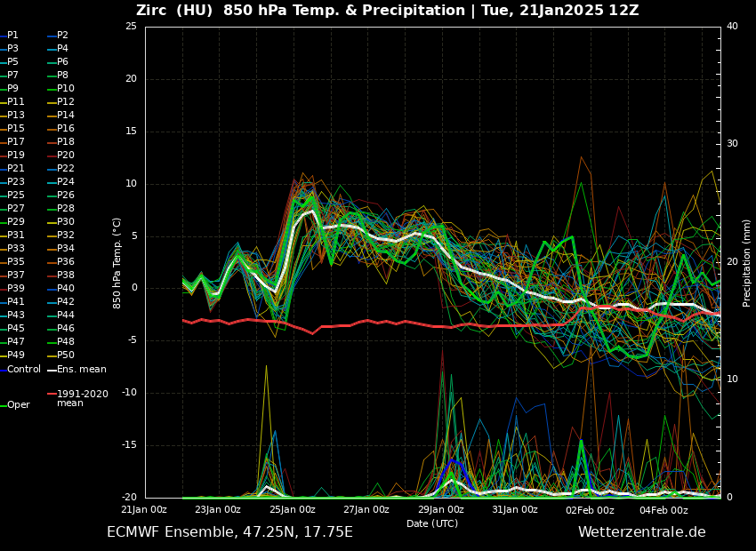Click the 29Jan 00z date tick
Image resolution: width=756 pixels, height=551 pixels.
tap(441, 510)
